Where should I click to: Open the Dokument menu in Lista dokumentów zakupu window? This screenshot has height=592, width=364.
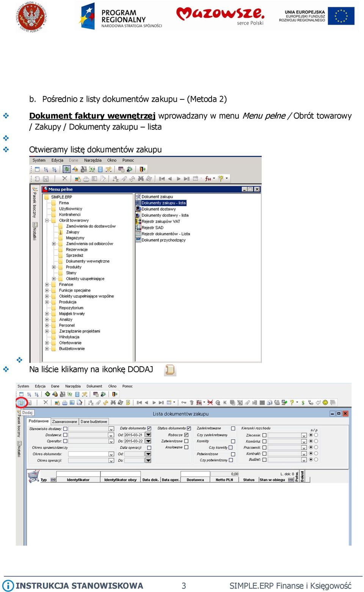tap(94, 386)
